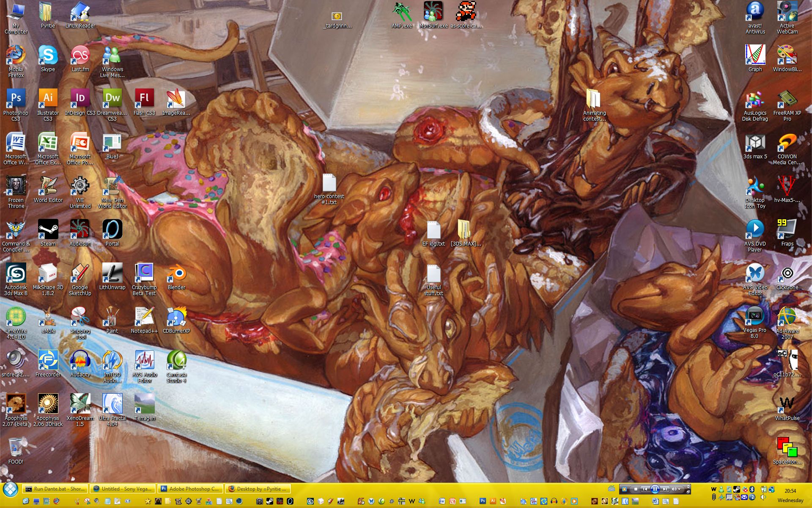Open the Snipping Tool desktop shortcut
Viewport: 812px width, 508px height.
click(80, 323)
